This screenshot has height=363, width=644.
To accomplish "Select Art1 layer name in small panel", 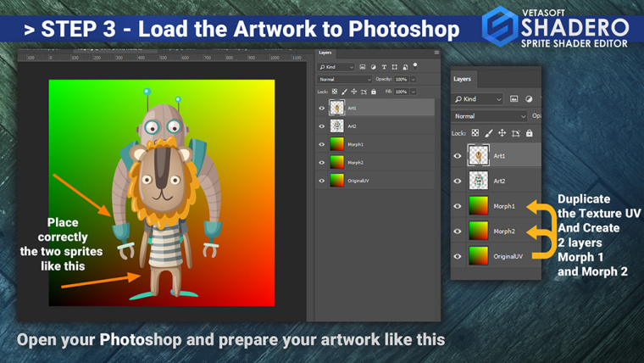I will click(x=352, y=108).
